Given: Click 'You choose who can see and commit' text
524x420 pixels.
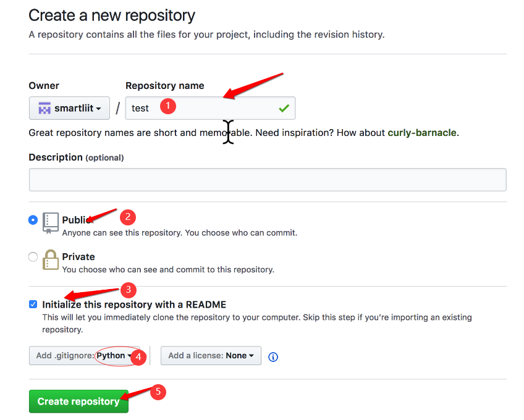Looking at the screenshot, I should tap(168, 270).
